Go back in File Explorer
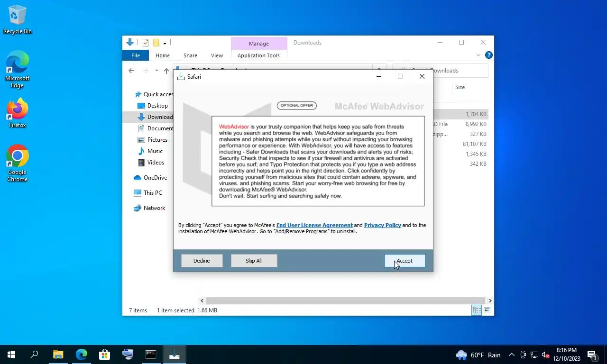The height and width of the screenshot is (364, 607). pyautogui.click(x=131, y=71)
